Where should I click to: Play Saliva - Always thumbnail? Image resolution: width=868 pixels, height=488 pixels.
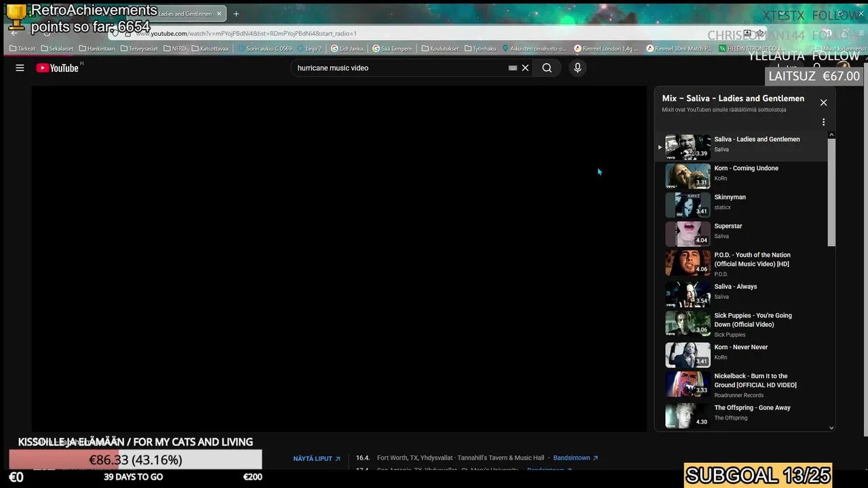[x=688, y=294]
